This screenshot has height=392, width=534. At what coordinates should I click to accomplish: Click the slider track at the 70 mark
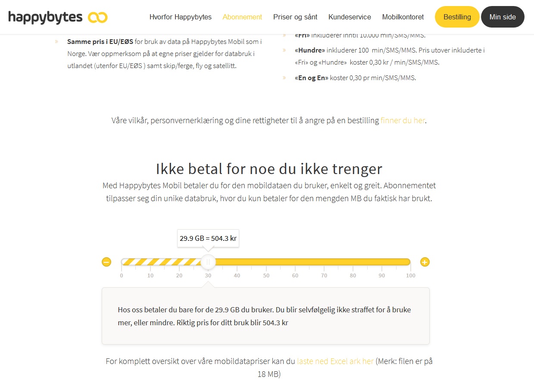click(x=324, y=262)
